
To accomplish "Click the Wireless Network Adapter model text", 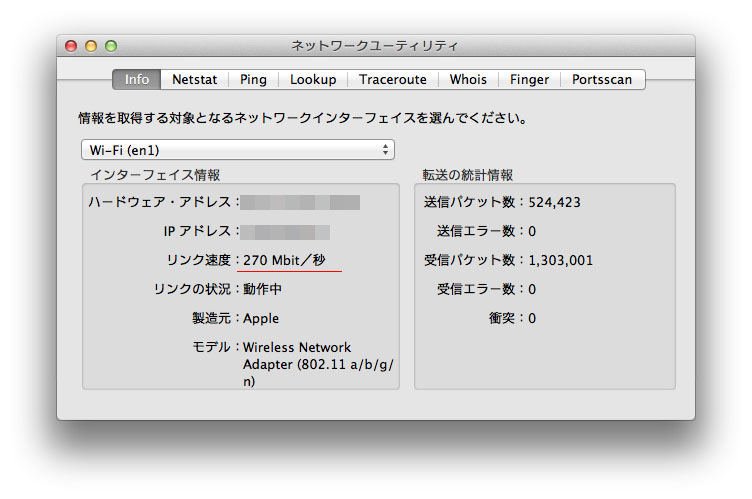I will pyautogui.click(x=318, y=364).
